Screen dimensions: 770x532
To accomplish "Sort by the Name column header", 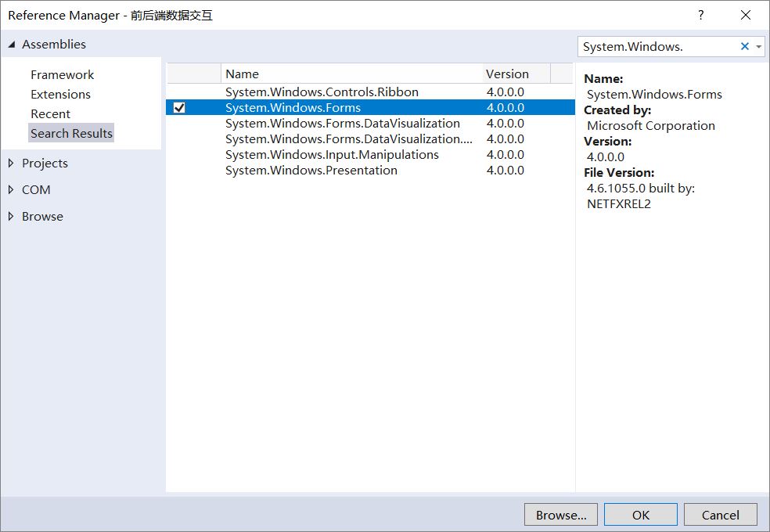I will pyautogui.click(x=351, y=74).
